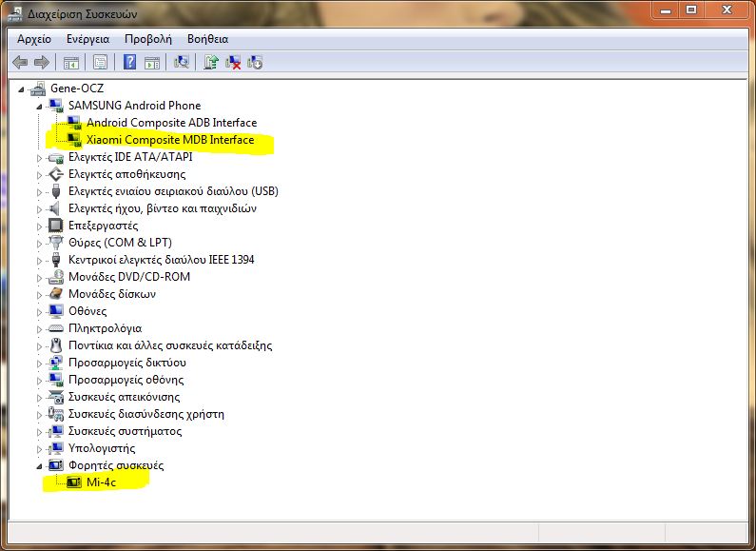Screen dimensions: 756x551
Task: Click the show/hide console tree toolbar icon
Action: [x=70, y=63]
